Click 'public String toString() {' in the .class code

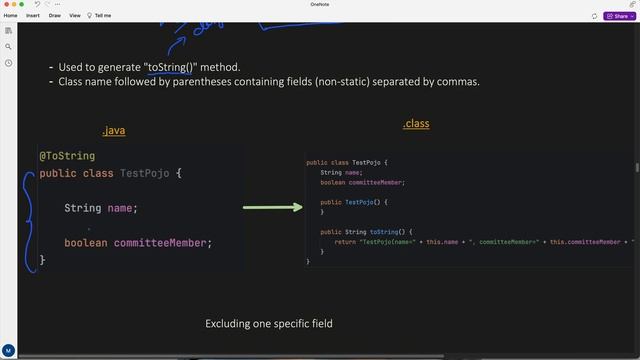367,232
